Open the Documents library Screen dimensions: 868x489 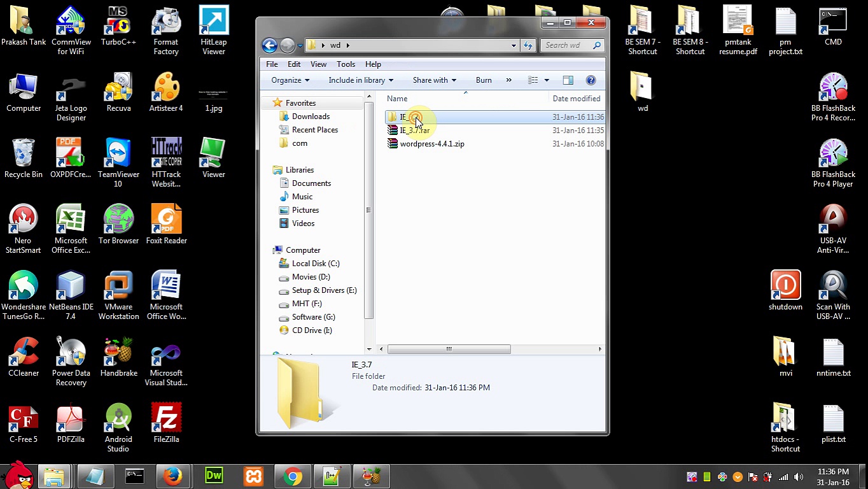(x=311, y=183)
